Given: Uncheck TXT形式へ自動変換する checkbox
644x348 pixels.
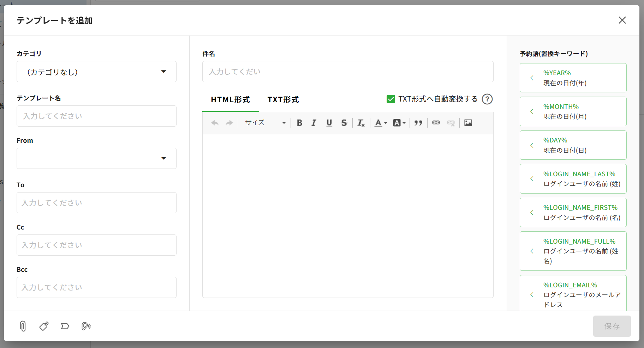Looking at the screenshot, I should 391,99.
